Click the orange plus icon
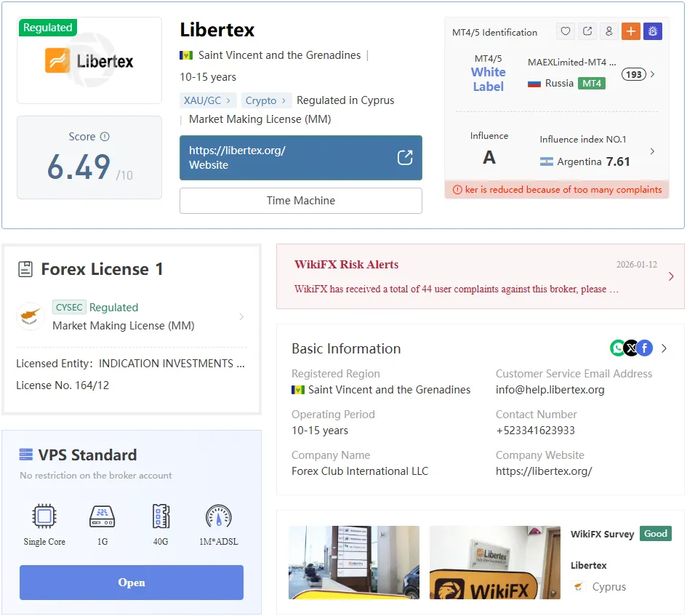 [x=631, y=31]
